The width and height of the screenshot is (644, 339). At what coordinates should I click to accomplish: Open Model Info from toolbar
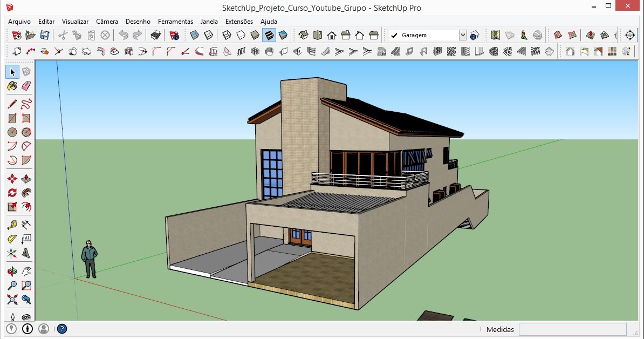coord(174,35)
